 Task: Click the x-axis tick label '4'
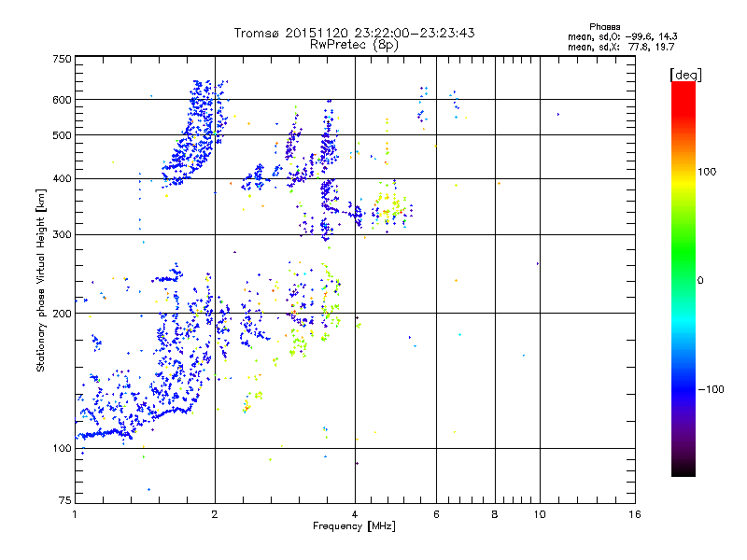click(x=355, y=514)
